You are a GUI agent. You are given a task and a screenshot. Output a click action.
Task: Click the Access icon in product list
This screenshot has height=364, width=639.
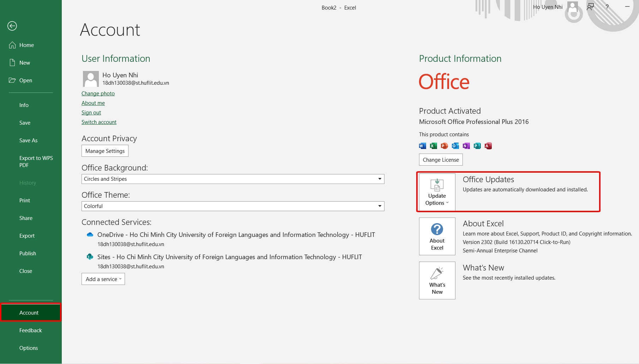coord(488,145)
